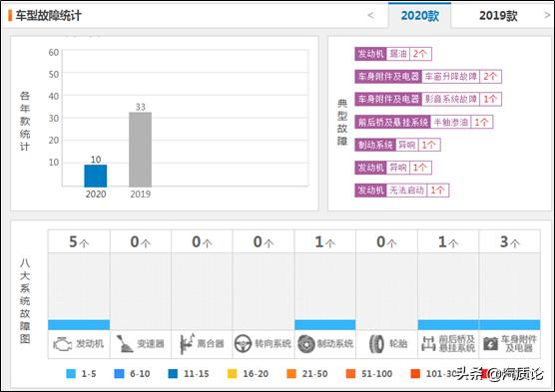
Task: Open the 发动机 漏油 2个 fault tag
Action: pyautogui.click(x=393, y=54)
